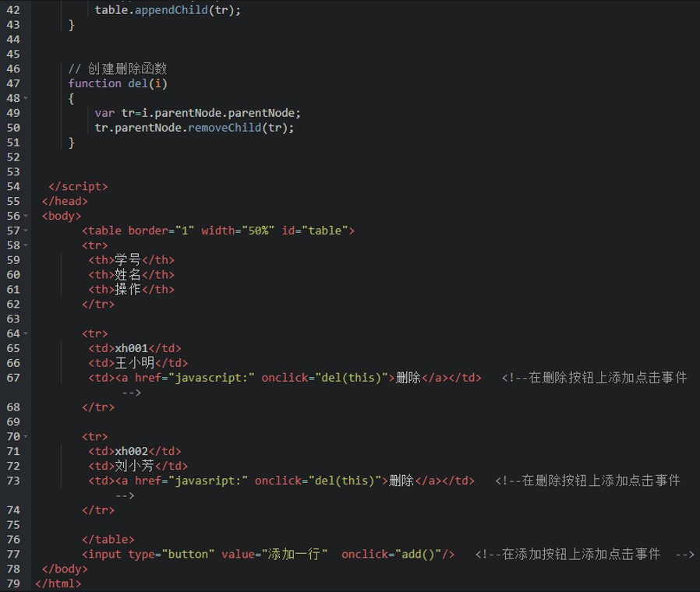Click the closing </head> tag
The height and width of the screenshot is (592, 700).
point(65,201)
